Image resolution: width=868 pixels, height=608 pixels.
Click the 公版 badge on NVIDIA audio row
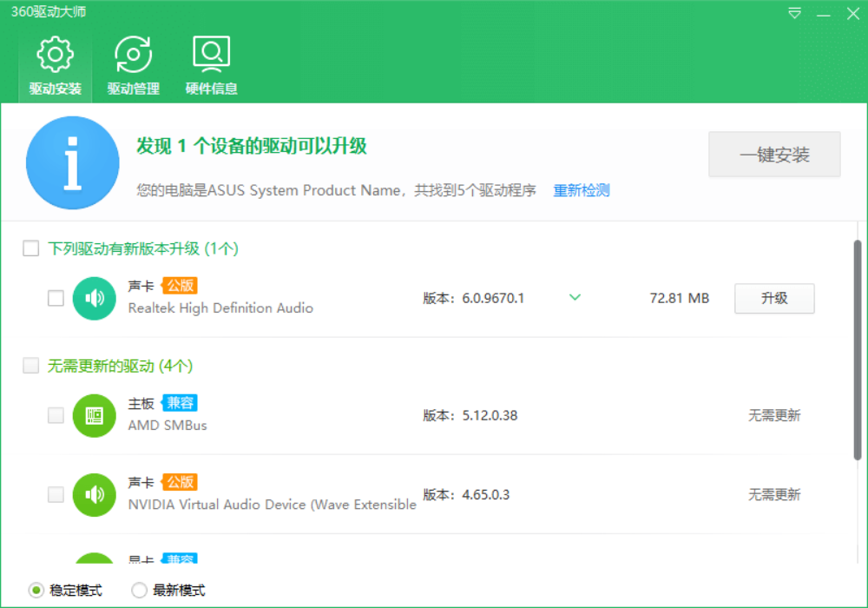[180, 482]
